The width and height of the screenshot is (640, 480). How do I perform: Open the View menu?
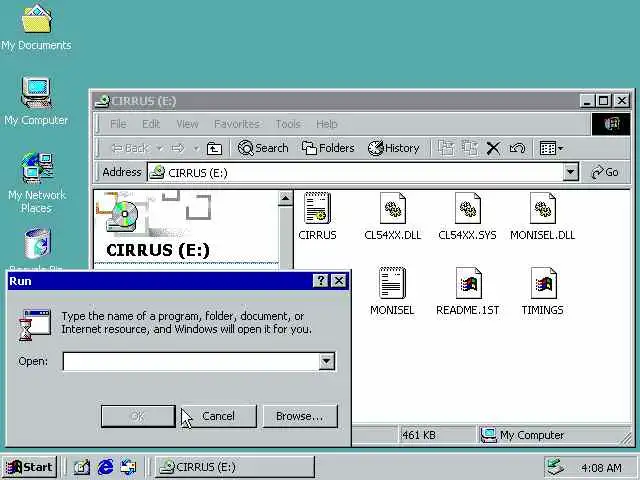pyautogui.click(x=187, y=124)
